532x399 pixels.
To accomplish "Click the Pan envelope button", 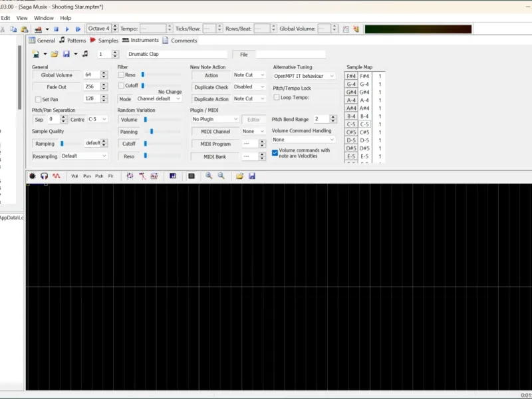I will point(87,176).
